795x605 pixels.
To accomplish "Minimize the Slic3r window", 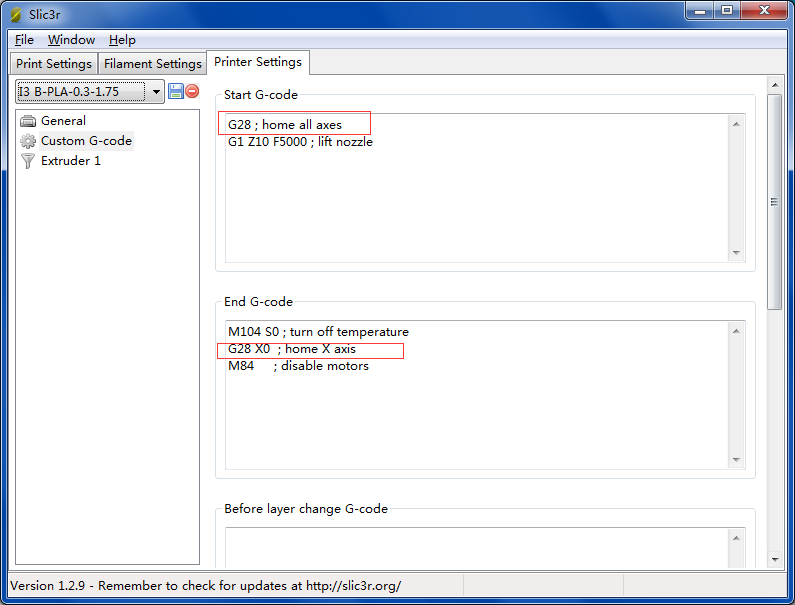I will [x=700, y=11].
